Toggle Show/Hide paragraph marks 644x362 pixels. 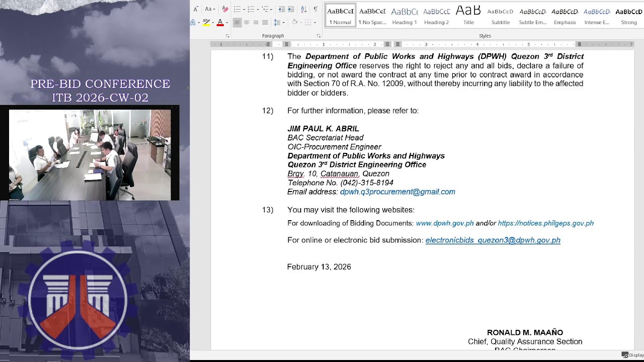315,9
